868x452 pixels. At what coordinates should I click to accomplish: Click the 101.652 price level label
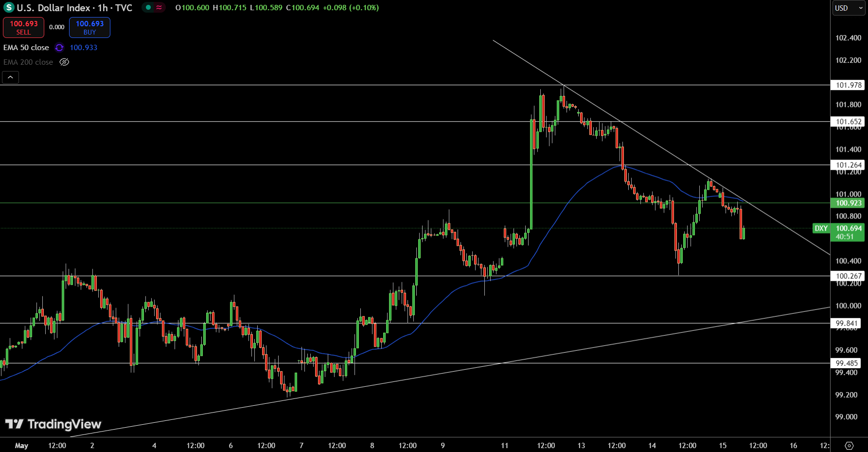(848, 122)
